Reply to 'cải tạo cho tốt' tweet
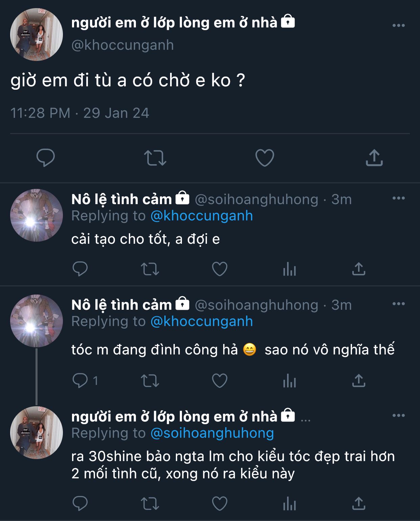Viewport: 420px width, 521px height. pos(80,269)
